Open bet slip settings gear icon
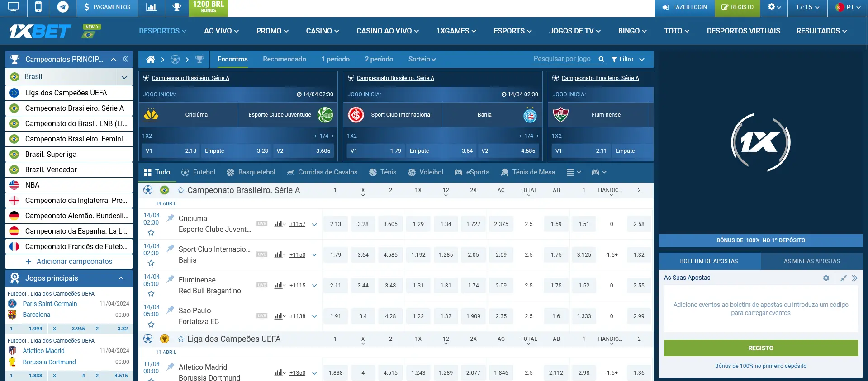The height and width of the screenshot is (381, 868). coord(826,278)
